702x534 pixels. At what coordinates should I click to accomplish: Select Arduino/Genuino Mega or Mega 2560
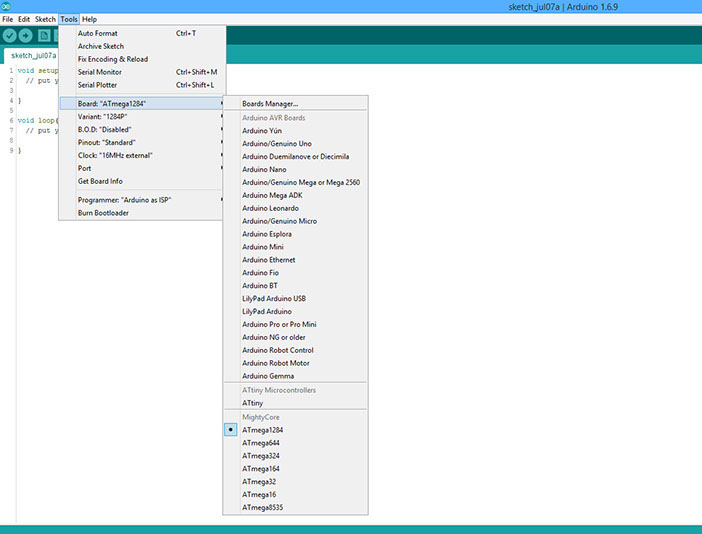295,183
